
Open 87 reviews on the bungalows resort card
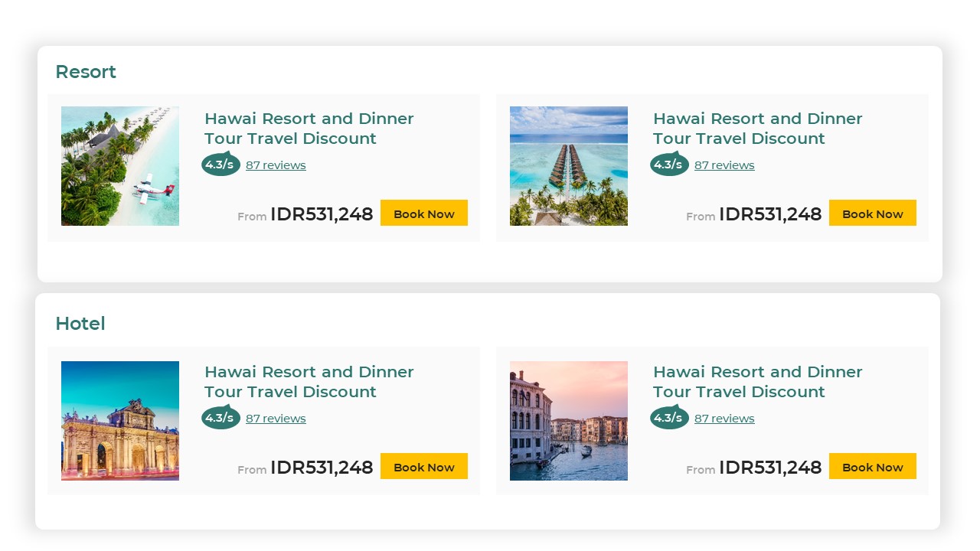pos(724,165)
